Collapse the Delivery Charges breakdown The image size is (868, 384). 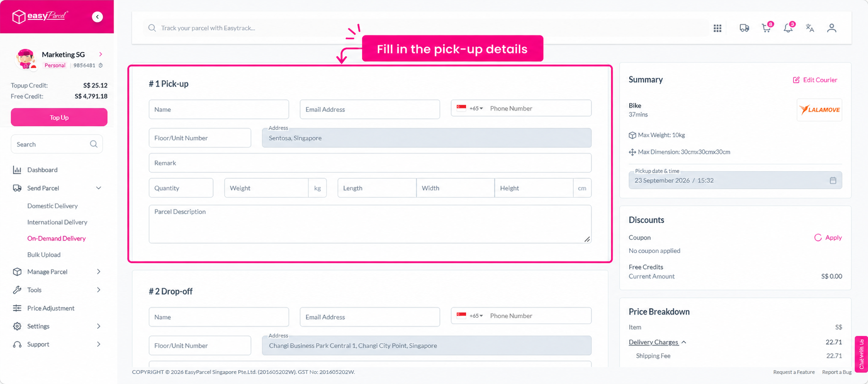coord(684,342)
